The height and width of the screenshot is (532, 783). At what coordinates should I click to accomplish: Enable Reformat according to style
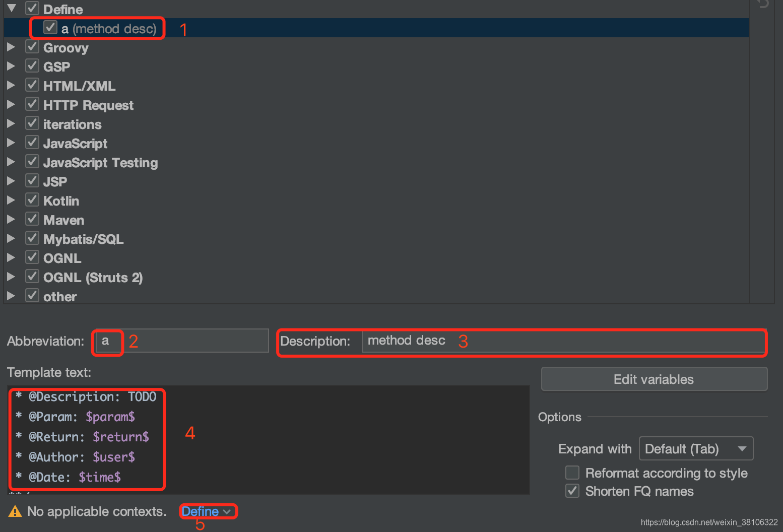tap(572, 473)
